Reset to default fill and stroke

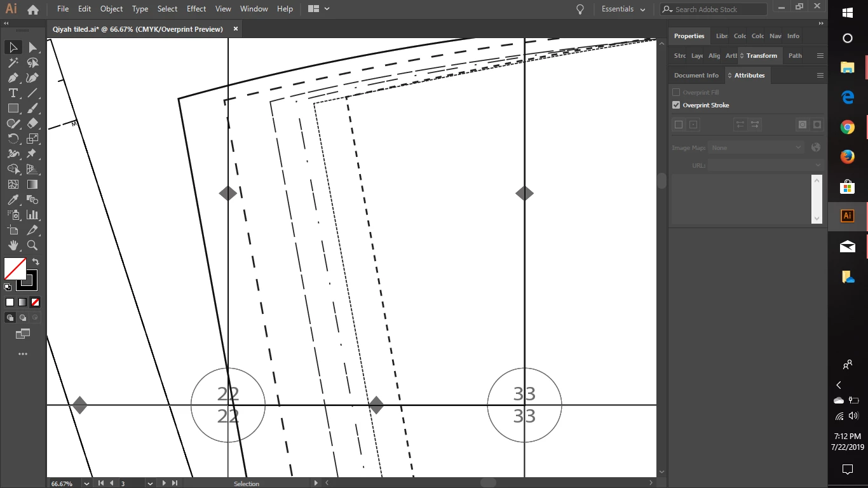8,287
